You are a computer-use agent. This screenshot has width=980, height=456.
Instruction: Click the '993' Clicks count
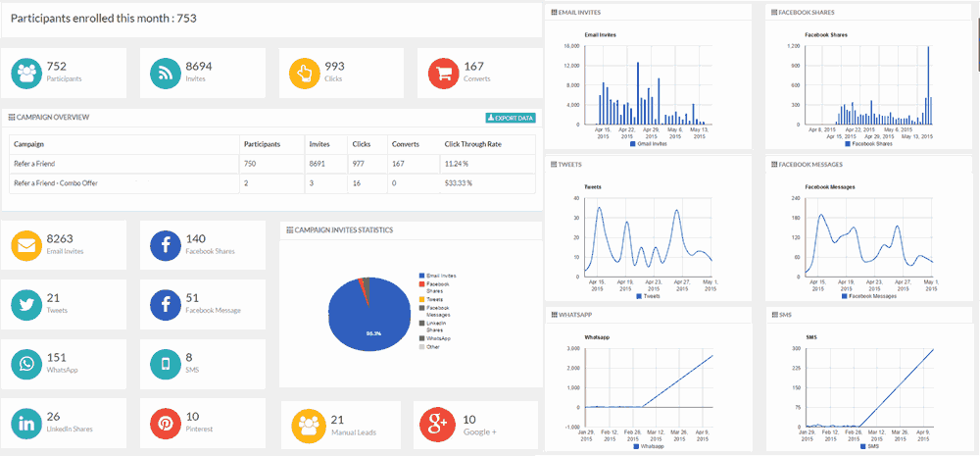tap(334, 66)
